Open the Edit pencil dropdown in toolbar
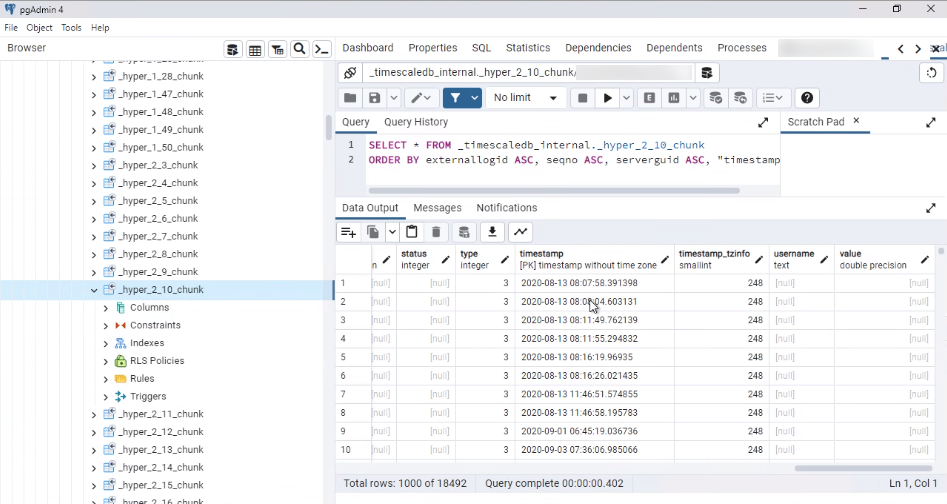The height and width of the screenshot is (504, 947). click(x=421, y=98)
